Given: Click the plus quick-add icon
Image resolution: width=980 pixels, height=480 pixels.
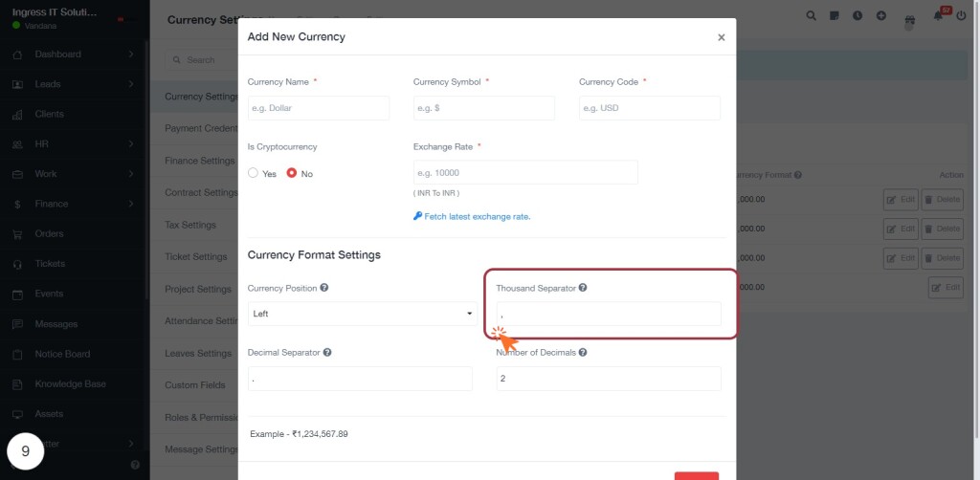Looking at the screenshot, I should point(881,15).
